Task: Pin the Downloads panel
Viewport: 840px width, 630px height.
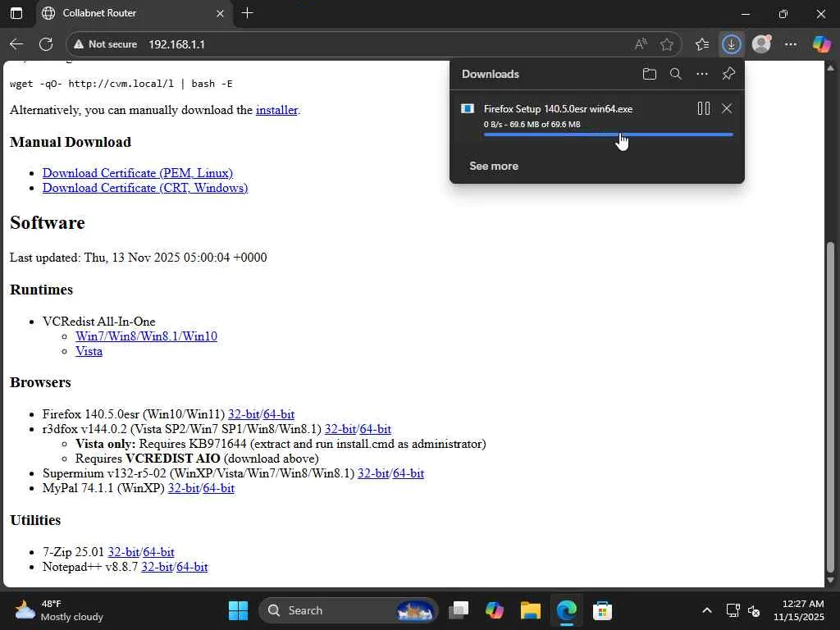Action: (728, 74)
